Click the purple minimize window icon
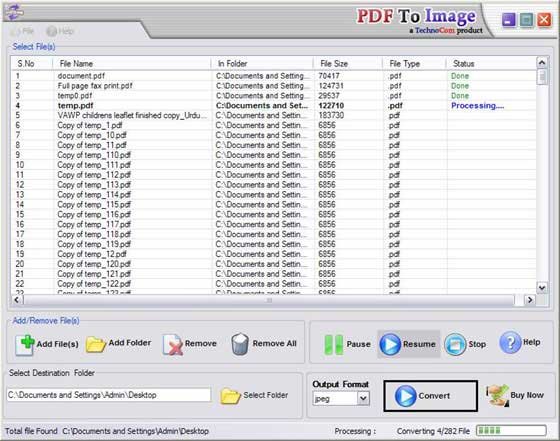The height and width of the screenshot is (441, 560). [x=509, y=20]
